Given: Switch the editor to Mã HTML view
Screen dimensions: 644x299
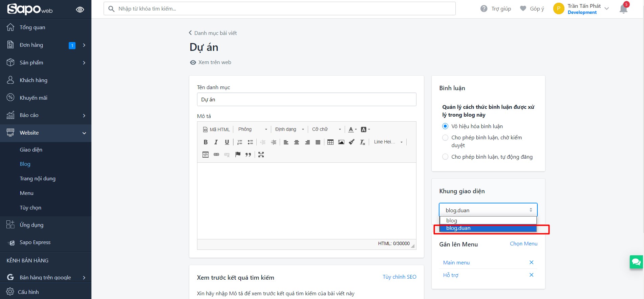Looking at the screenshot, I should coord(216,129).
